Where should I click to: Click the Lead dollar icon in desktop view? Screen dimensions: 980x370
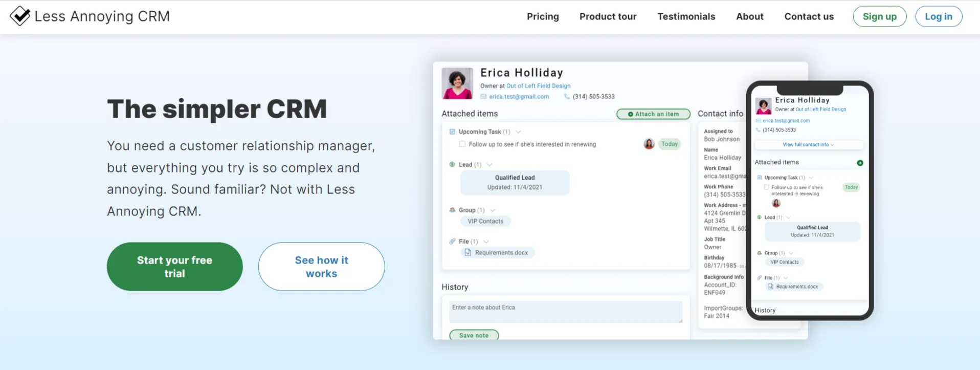[452, 164]
